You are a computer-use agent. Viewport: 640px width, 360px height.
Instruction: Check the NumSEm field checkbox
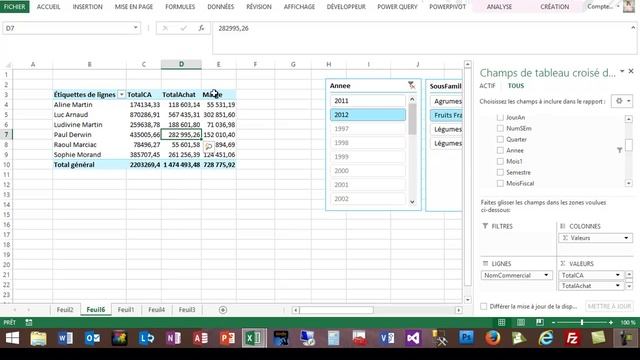(500, 128)
